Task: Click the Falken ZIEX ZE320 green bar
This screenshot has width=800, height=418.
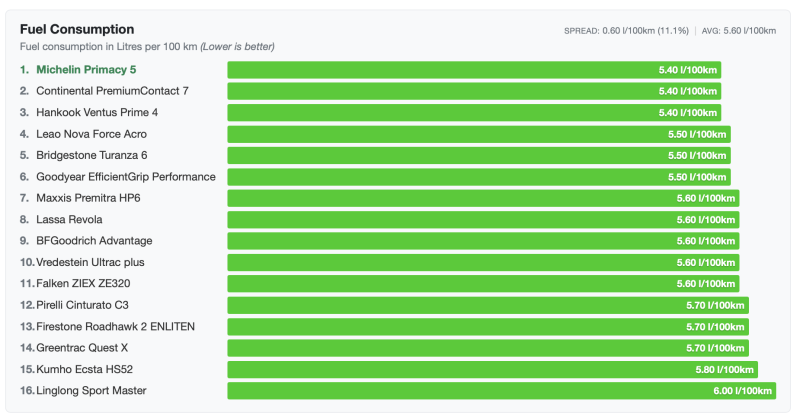Action: click(x=483, y=283)
